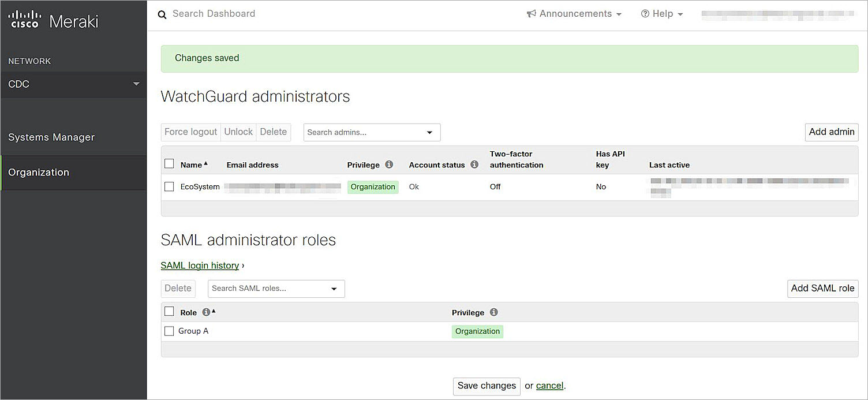The width and height of the screenshot is (868, 400).
Task: Open the SAML login history link
Action: pos(200,265)
